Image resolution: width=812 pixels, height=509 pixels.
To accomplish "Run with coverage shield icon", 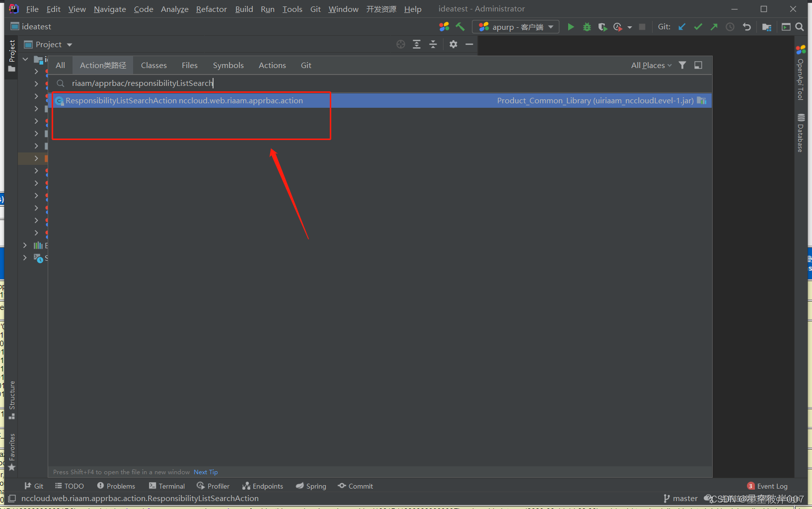I will [x=602, y=27].
